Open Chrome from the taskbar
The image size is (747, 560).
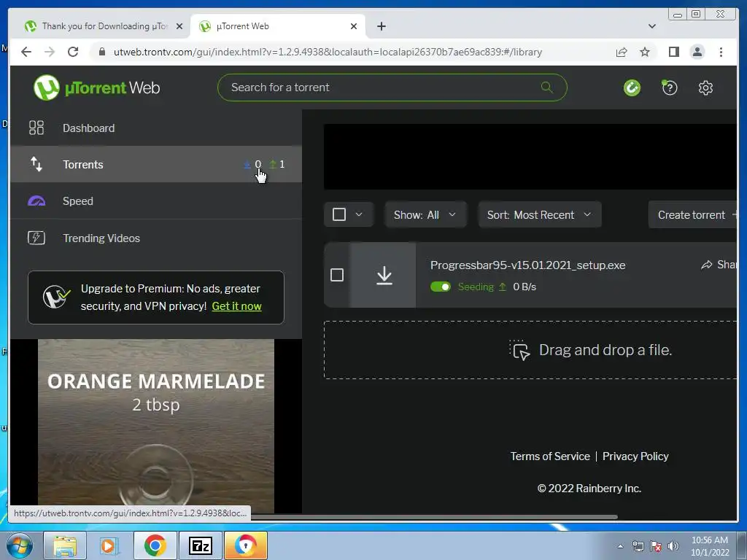click(155, 545)
